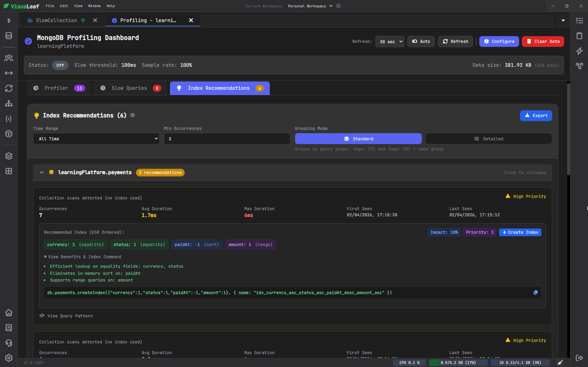Screen dimensions: 588x367
Task: Click the vertical scrollbar of the dashboard
Action: (568, 129)
